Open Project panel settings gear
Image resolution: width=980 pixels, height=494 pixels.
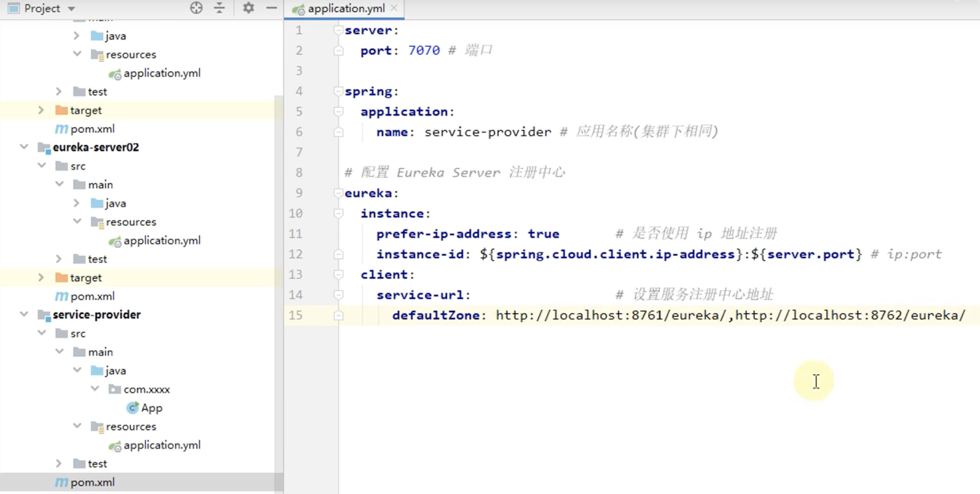coord(248,8)
